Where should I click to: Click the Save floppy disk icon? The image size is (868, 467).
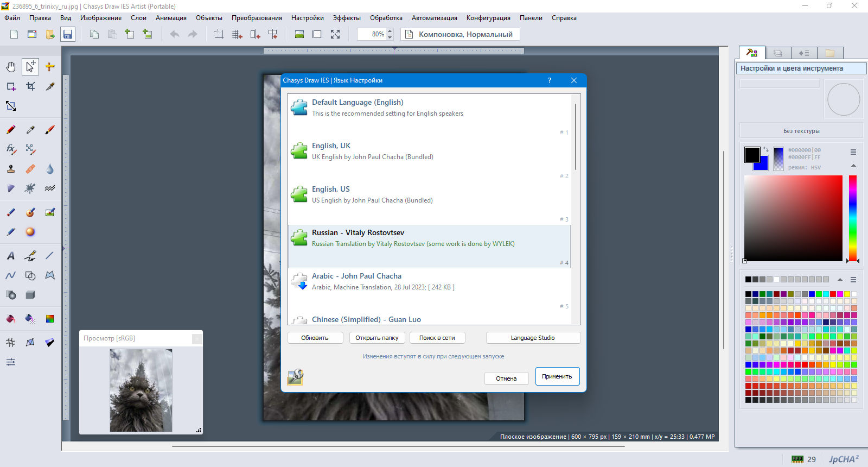(68, 34)
